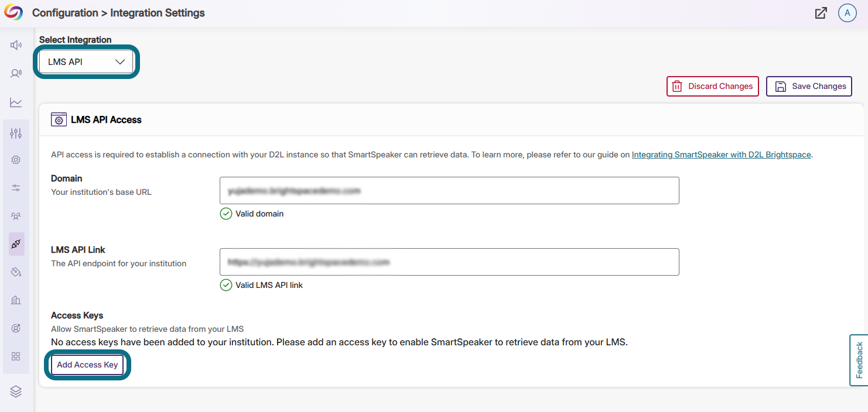Viewport: 868px width, 412px height.
Task: Click the building institution icon in sidebar
Action: (x=16, y=300)
